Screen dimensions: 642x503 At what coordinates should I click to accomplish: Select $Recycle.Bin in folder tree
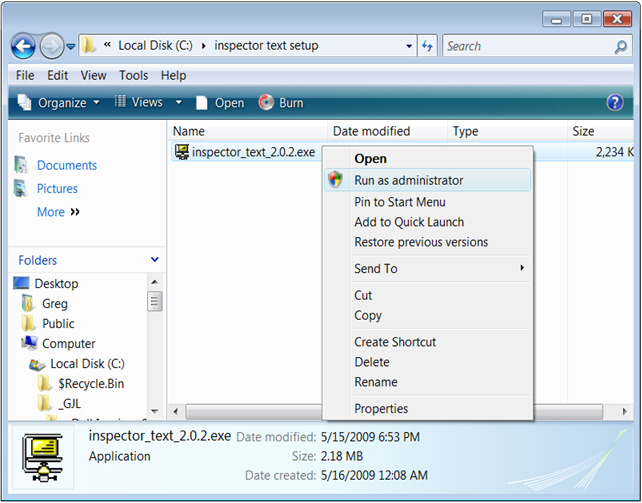pos(91,384)
